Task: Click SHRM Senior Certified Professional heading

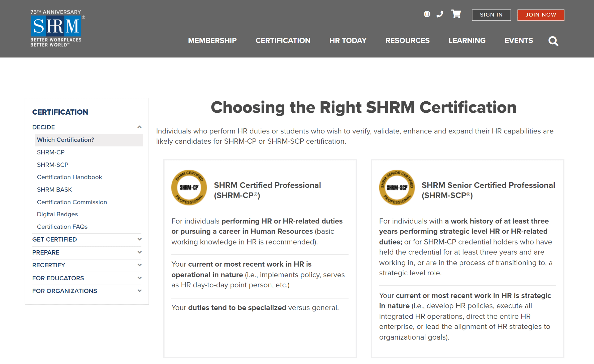Action: (488, 190)
